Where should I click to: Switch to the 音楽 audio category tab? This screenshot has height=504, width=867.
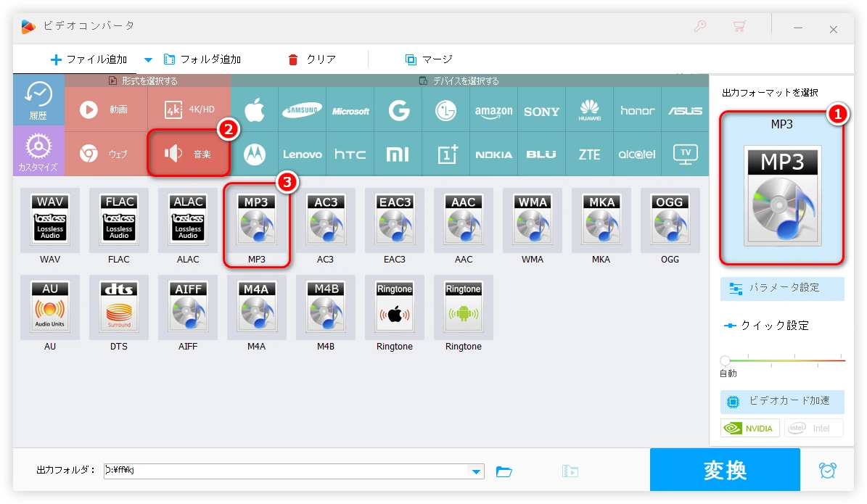tap(189, 153)
